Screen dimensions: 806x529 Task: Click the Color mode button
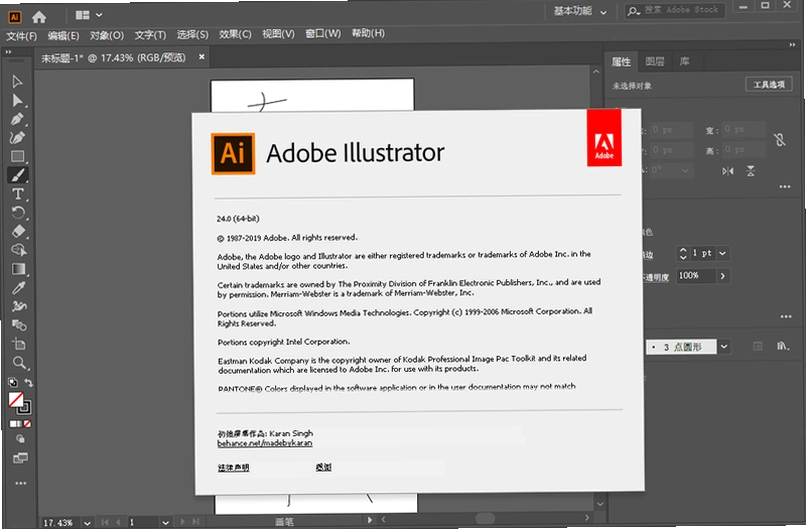click(13, 424)
